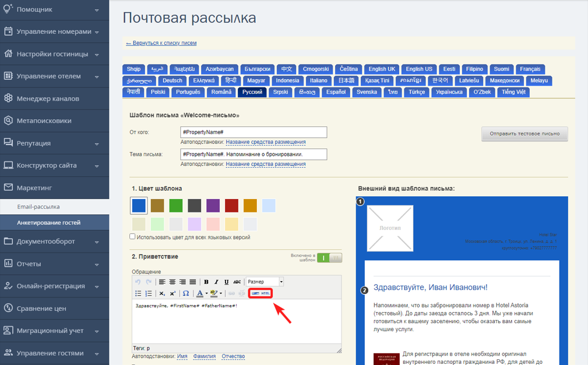Apply subscript formatting

[162, 293]
